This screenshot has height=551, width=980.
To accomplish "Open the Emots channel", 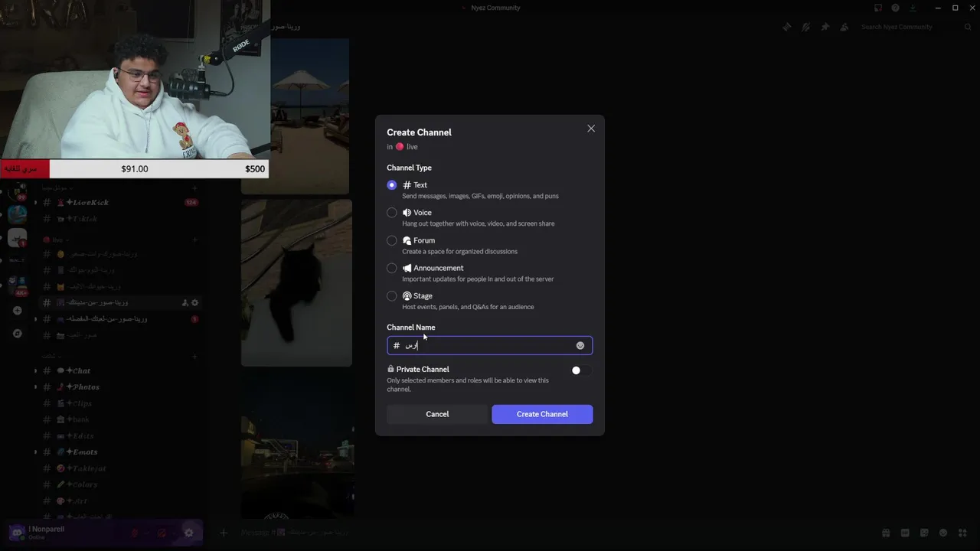I will coord(121,452).
